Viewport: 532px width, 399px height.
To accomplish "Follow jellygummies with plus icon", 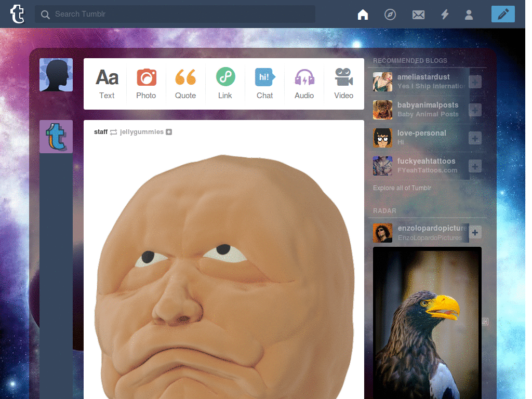I will pos(169,132).
